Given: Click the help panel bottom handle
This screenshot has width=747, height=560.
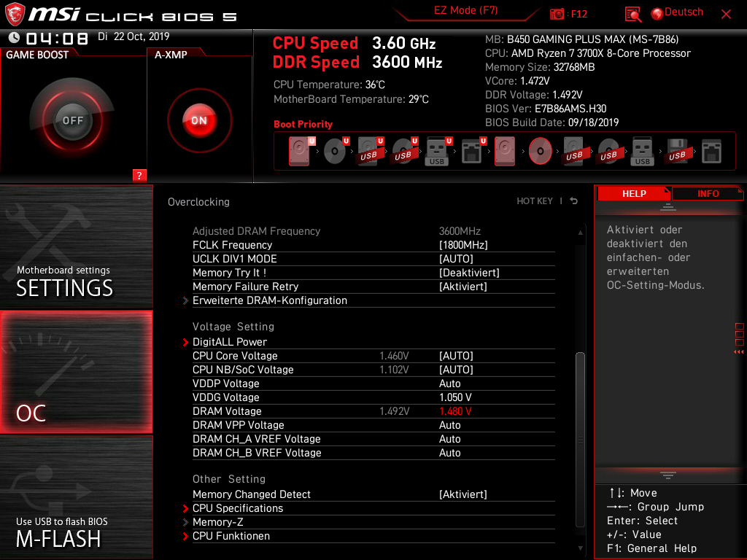Looking at the screenshot, I should coord(668,475).
